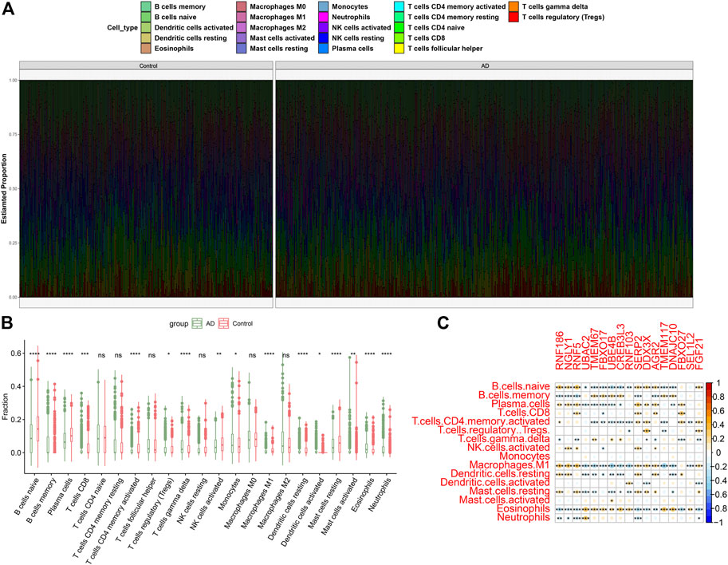
Task: Select the Plasma cells legend color swatch
Action: coord(324,49)
